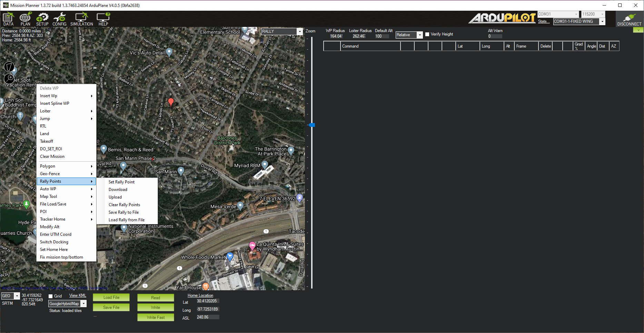Follow the Home Location link

200,295
